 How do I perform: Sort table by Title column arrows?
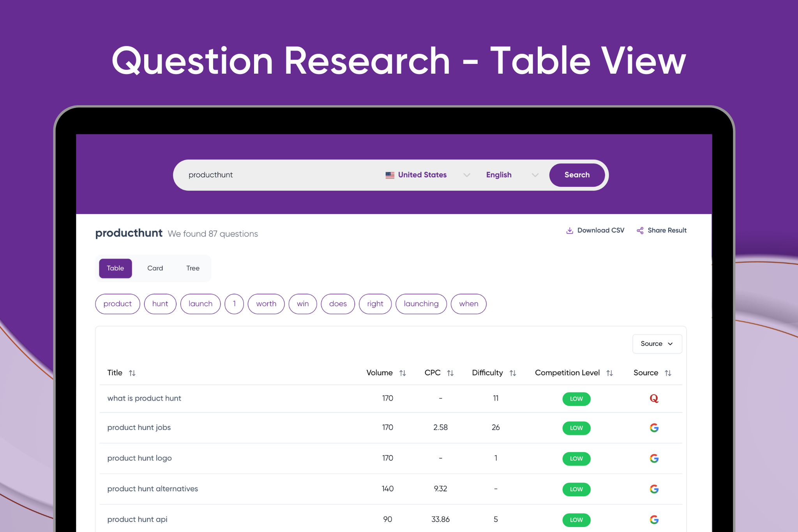click(x=132, y=373)
